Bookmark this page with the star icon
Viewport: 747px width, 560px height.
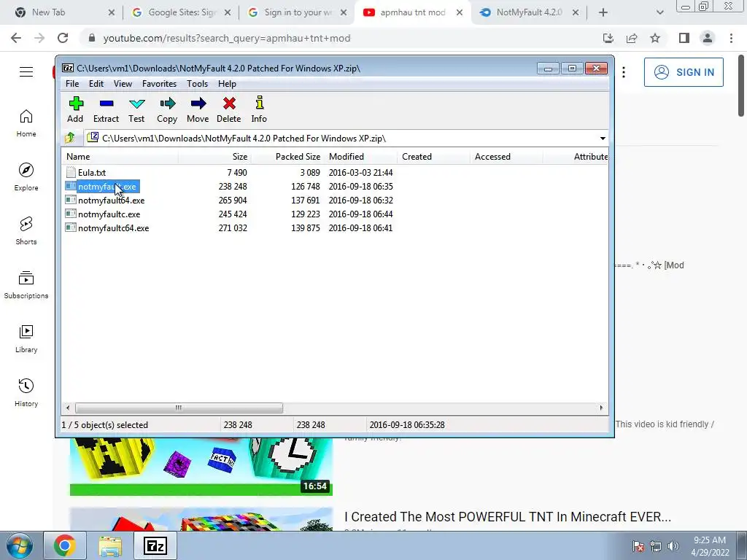[x=655, y=38]
